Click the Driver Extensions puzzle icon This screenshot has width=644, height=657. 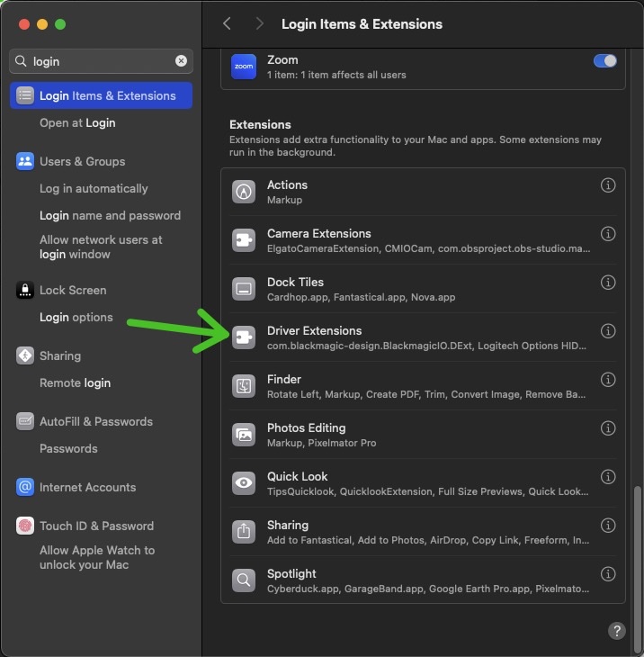point(244,337)
